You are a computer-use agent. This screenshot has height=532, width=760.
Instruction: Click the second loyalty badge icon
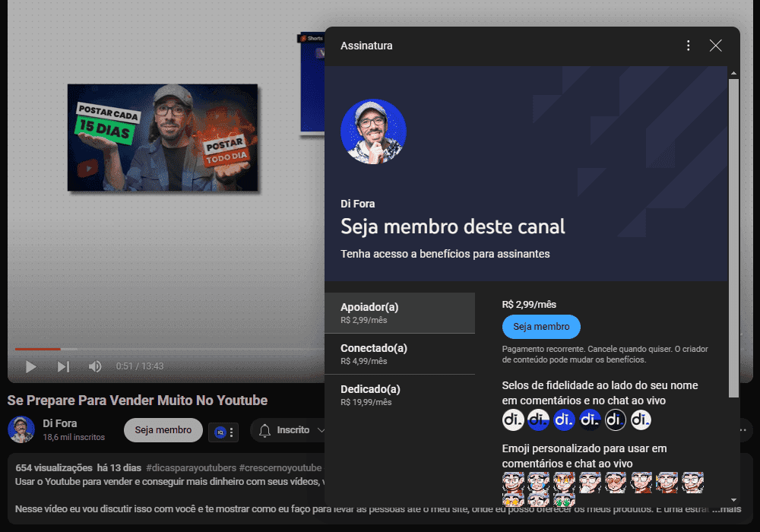point(539,420)
